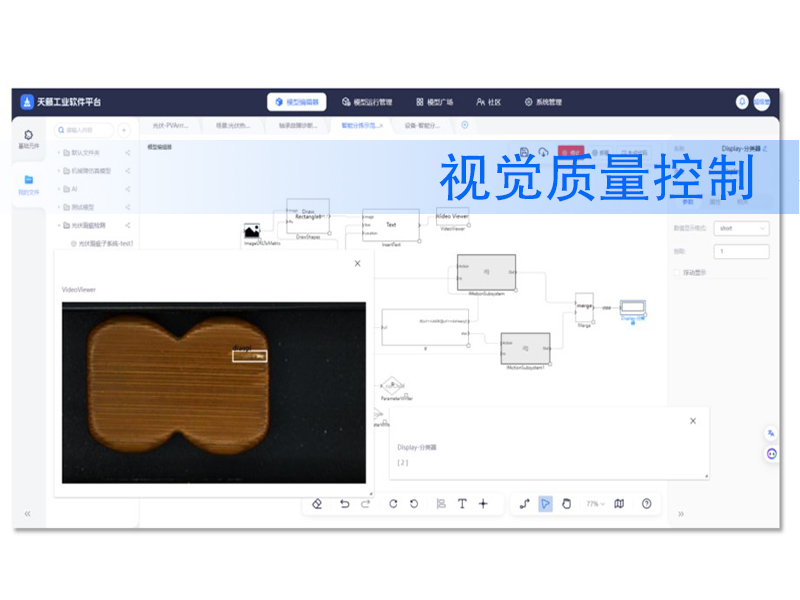
Task: Rotate clockwise using the toolbar icon
Action: click(393, 504)
